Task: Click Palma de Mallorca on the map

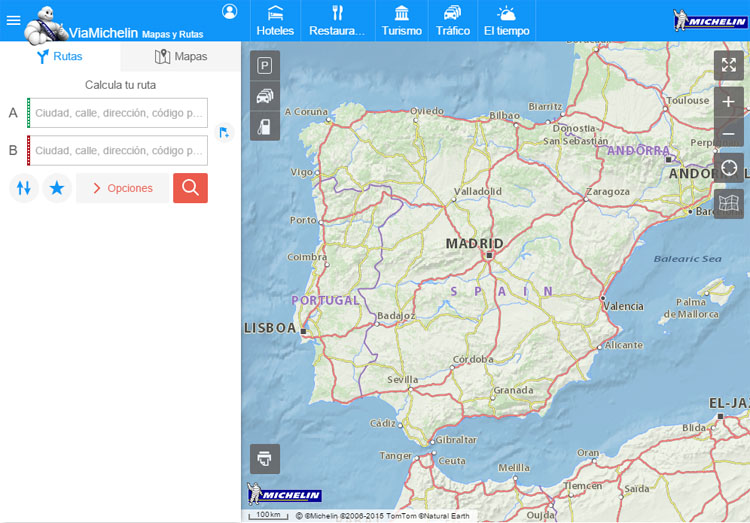Action: (x=691, y=308)
